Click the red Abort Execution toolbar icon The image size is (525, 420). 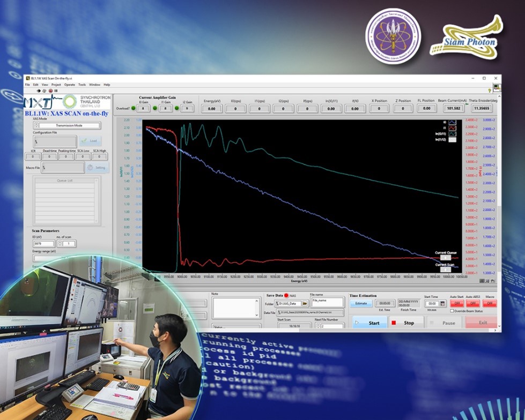[50, 91]
